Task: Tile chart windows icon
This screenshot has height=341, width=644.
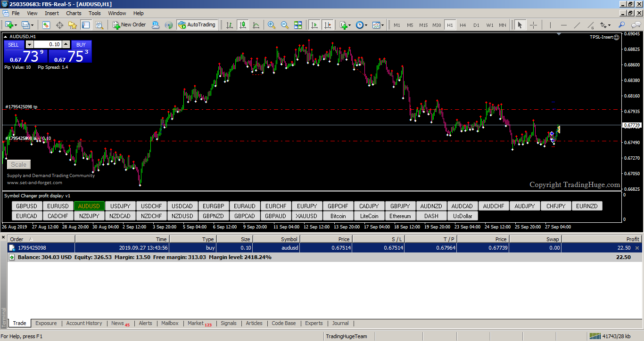Action: click(298, 25)
